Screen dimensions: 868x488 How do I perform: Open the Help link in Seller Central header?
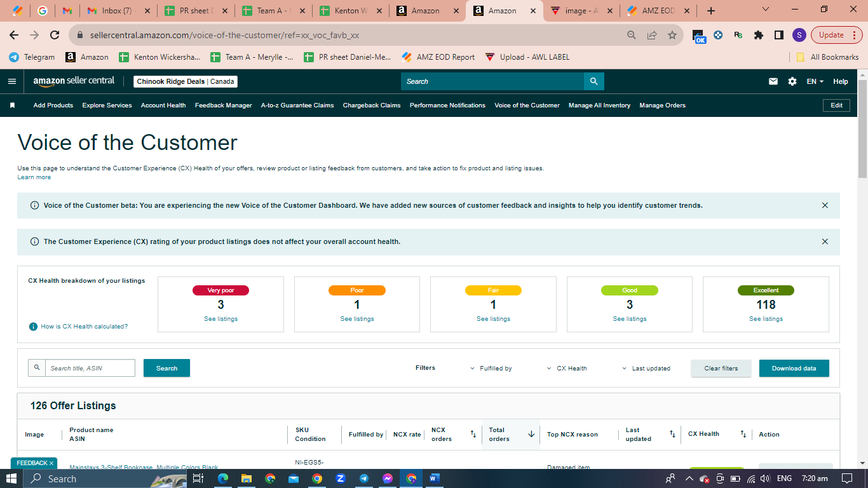pos(841,81)
